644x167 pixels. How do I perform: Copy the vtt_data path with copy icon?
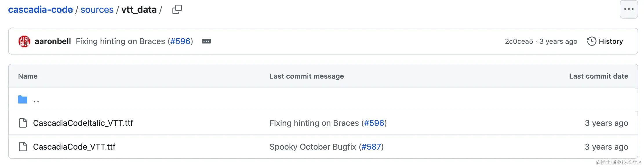pyautogui.click(x=177, y=10)
